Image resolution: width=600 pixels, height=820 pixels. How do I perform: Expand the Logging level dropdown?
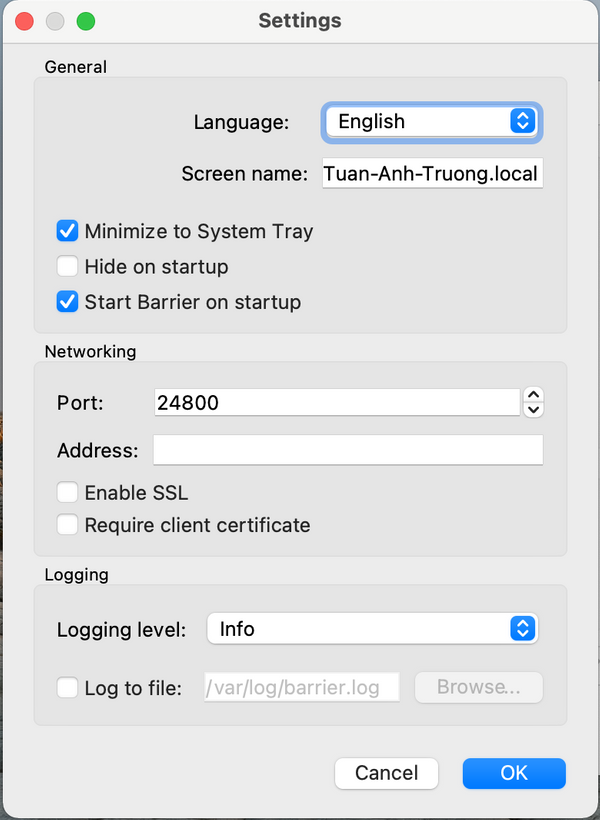click(x=372, y=629)
